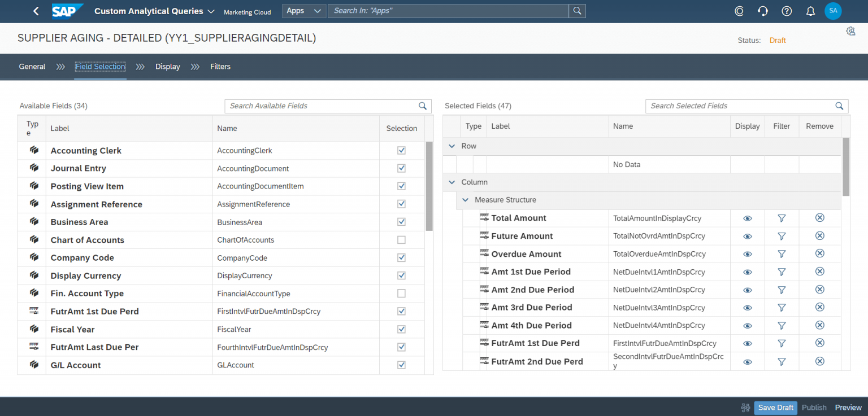Open Preview of the query
Image resolution: width=868 pixels, height=416 pixels.
pyautogui.click(x=848, y=407)
